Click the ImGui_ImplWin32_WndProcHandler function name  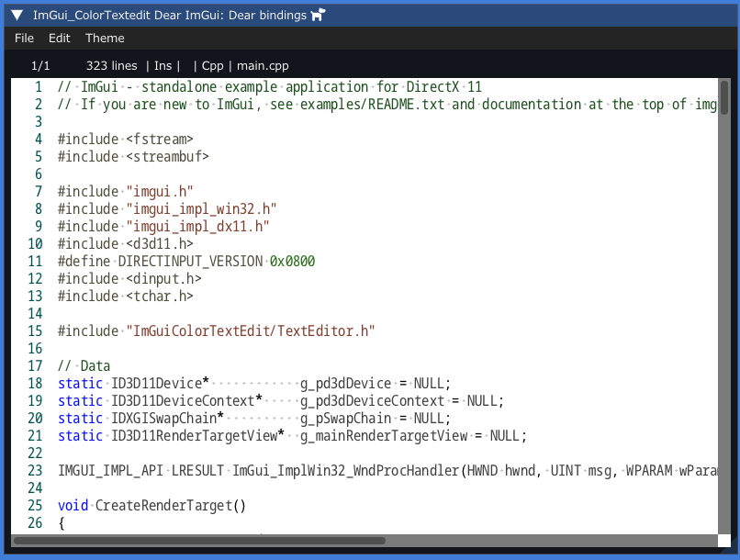coord(345,471)
